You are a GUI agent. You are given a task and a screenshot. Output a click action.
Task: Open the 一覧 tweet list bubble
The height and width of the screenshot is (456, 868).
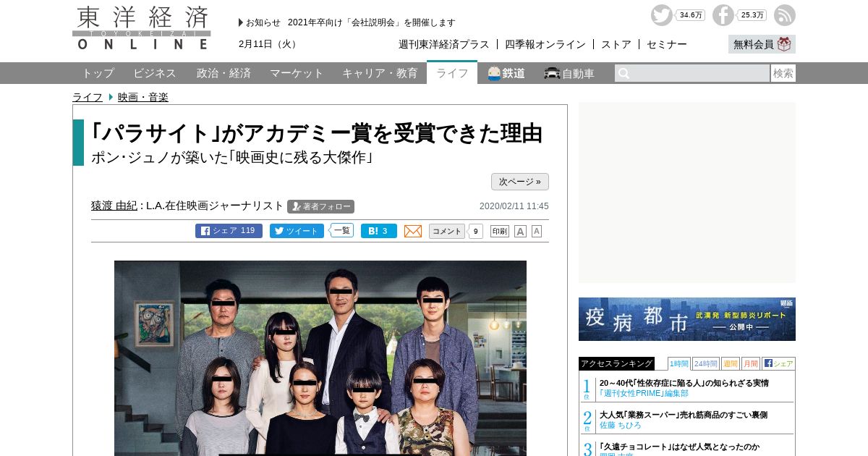[341, 231]
